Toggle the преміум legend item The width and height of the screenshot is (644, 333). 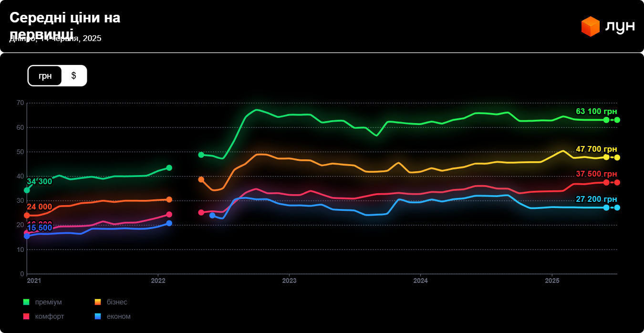tap(48, 302)
